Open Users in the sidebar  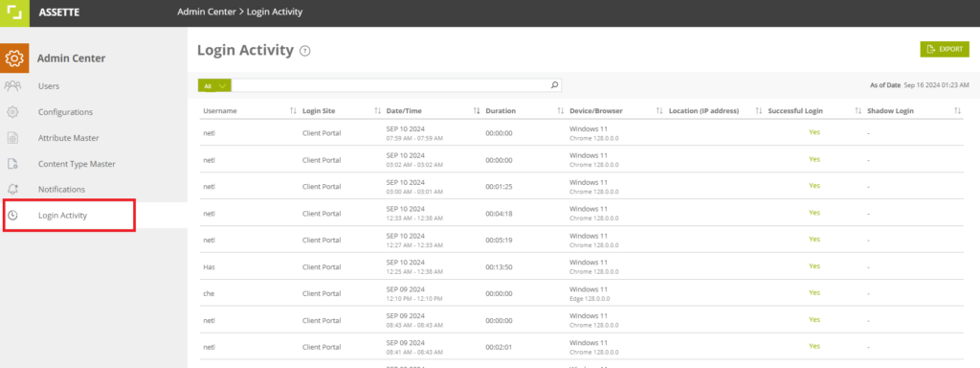(49, 85)
